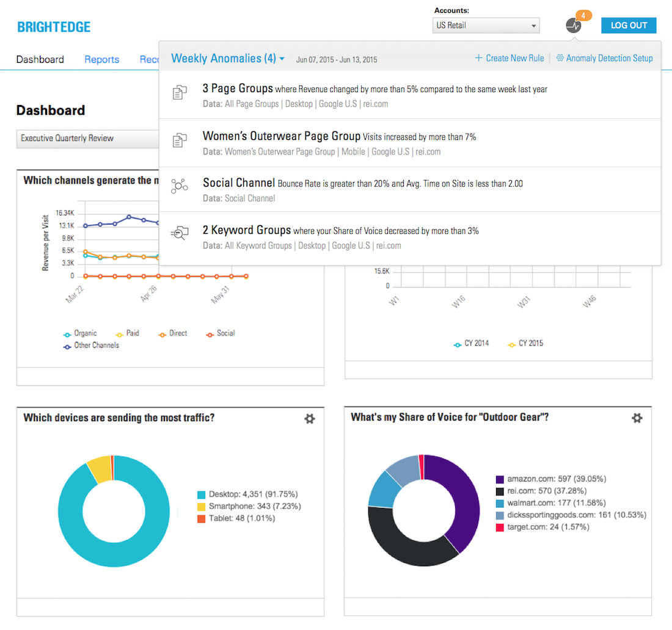Toggle Direct series in channels chart legend

click(173, 333)
